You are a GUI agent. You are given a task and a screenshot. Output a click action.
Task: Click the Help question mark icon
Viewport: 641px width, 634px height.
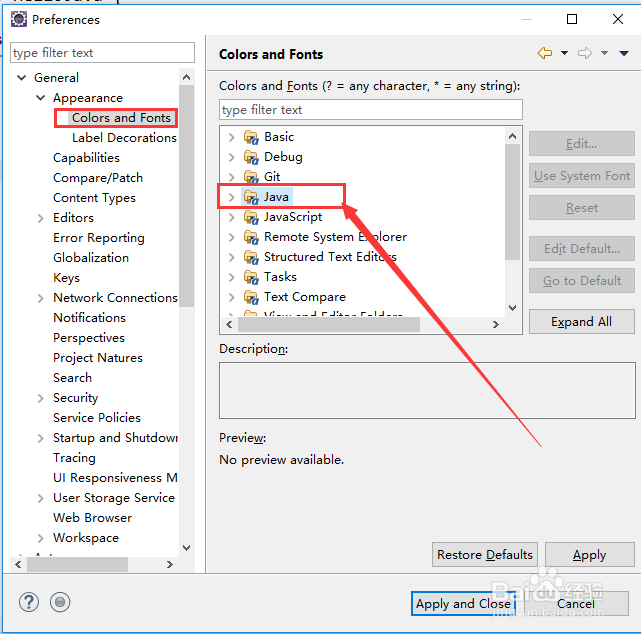28,602
